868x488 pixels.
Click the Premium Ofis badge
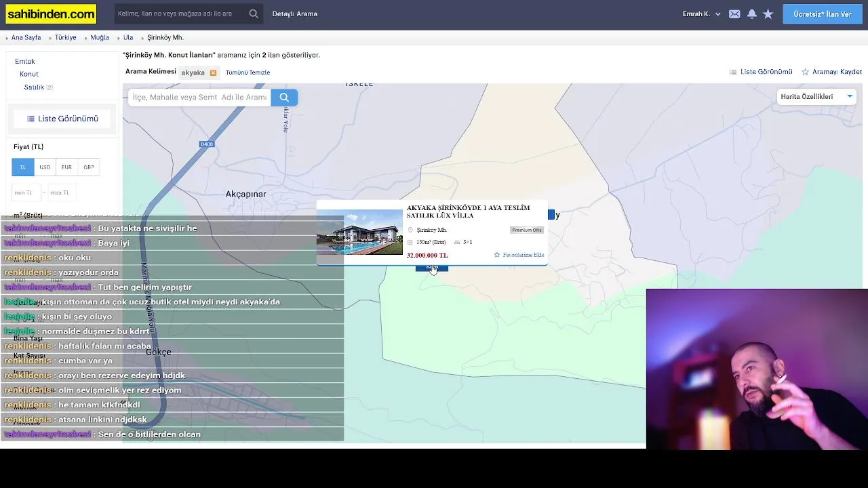[x=527, y=230]
